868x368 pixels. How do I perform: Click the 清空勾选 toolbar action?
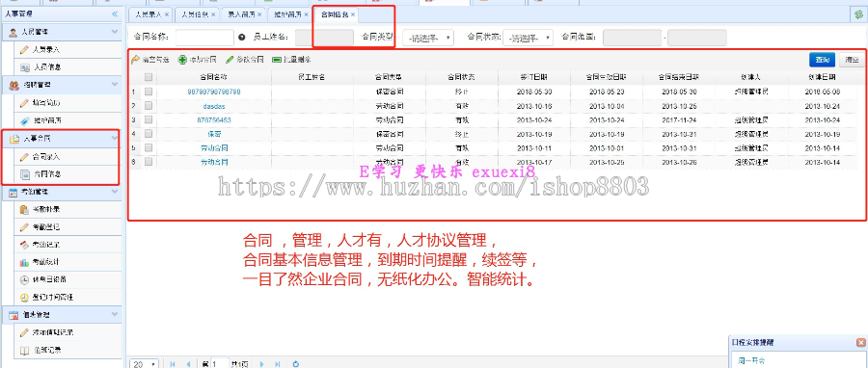[x=150, y=60]
